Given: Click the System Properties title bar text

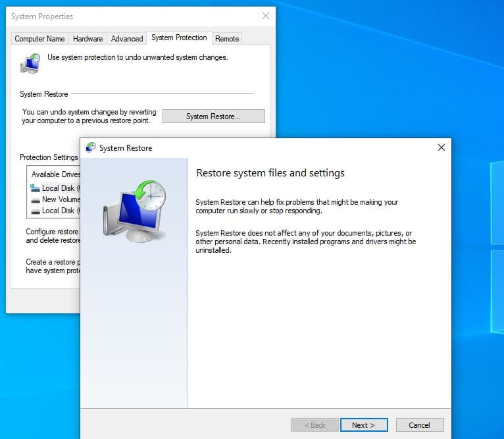Looking at the screenshot, I should pos(42,16).
